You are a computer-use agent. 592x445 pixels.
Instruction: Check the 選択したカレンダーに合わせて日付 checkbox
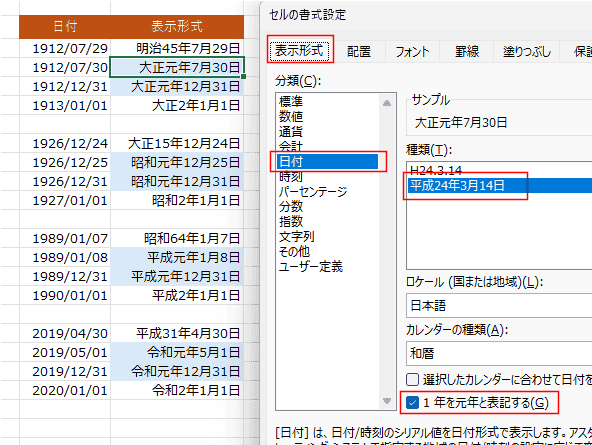tap(412, 379)
